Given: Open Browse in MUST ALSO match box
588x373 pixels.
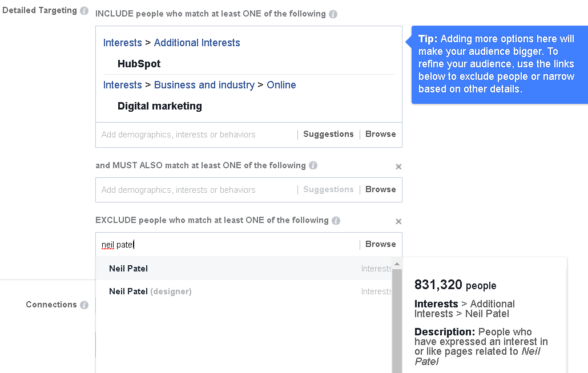Looking at the screenshot, I should pyautogui.click(x=381, y=189).
